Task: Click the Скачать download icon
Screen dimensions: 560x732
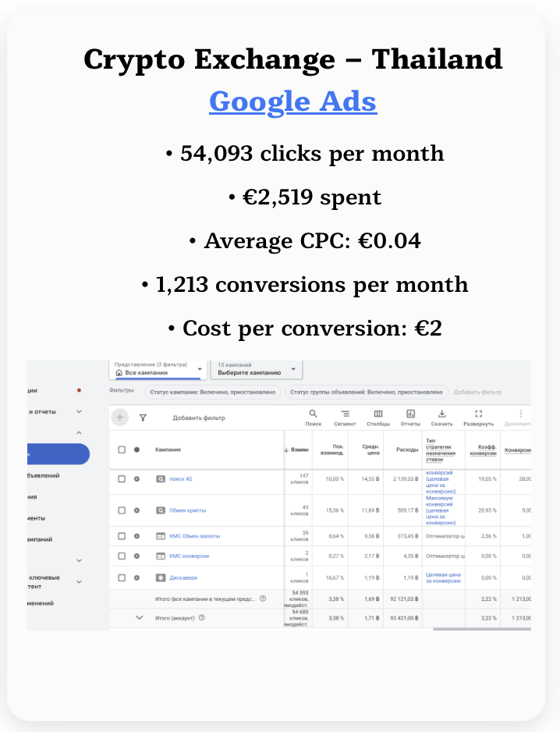Action: 441,414
